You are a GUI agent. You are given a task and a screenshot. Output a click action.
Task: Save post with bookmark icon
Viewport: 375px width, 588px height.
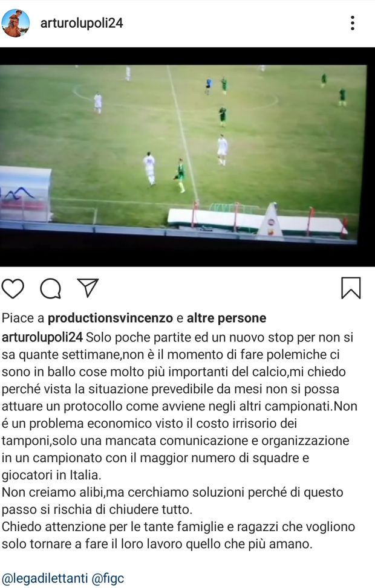351,288
